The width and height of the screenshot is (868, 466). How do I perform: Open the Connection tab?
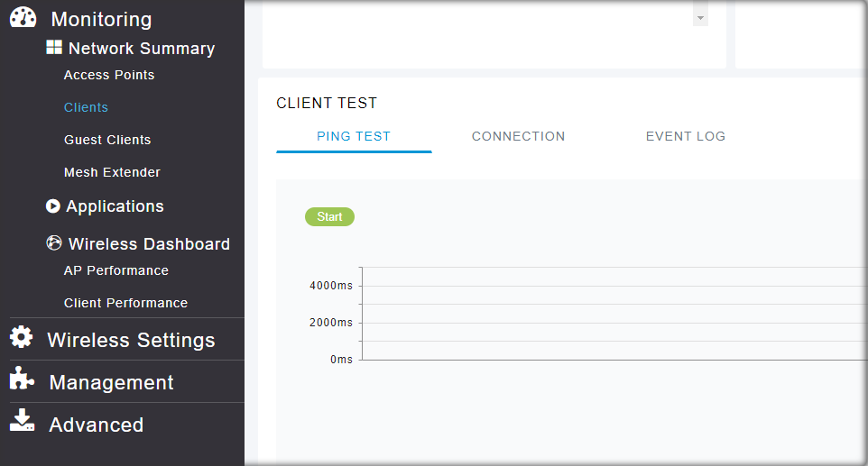click(x=518, y=137)
